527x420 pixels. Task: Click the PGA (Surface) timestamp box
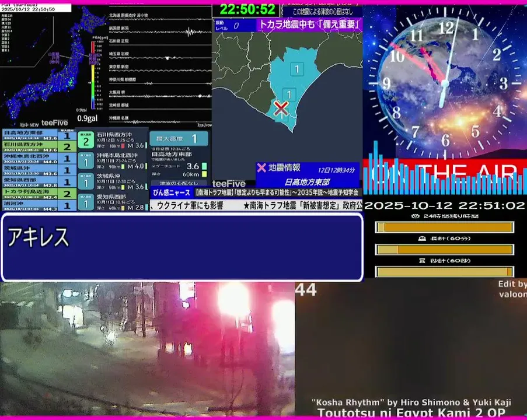point(36,8)
